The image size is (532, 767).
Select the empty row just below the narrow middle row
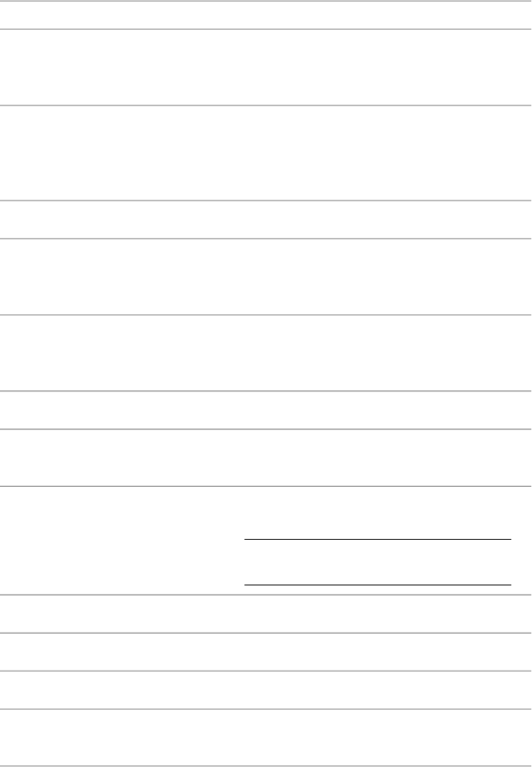[266, 277]
